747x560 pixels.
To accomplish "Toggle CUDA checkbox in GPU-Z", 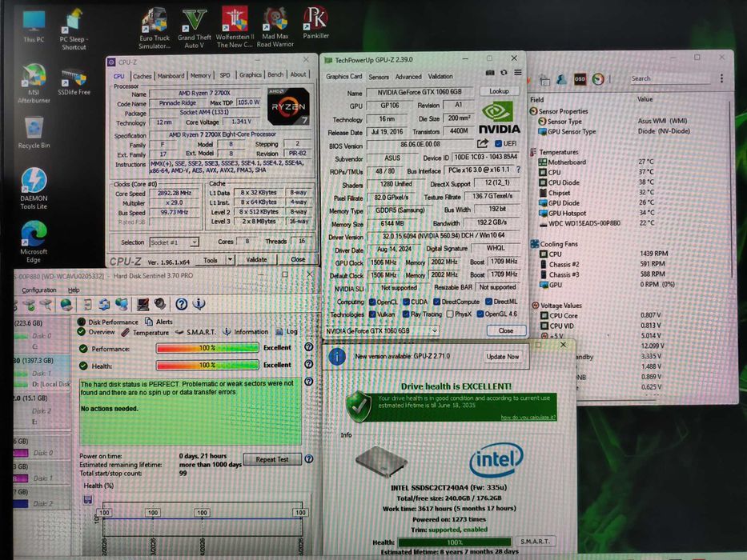I will click(x=407, y=302).
